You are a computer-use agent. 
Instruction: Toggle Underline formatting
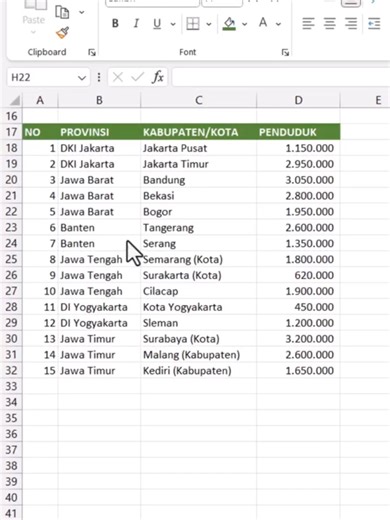157,24
